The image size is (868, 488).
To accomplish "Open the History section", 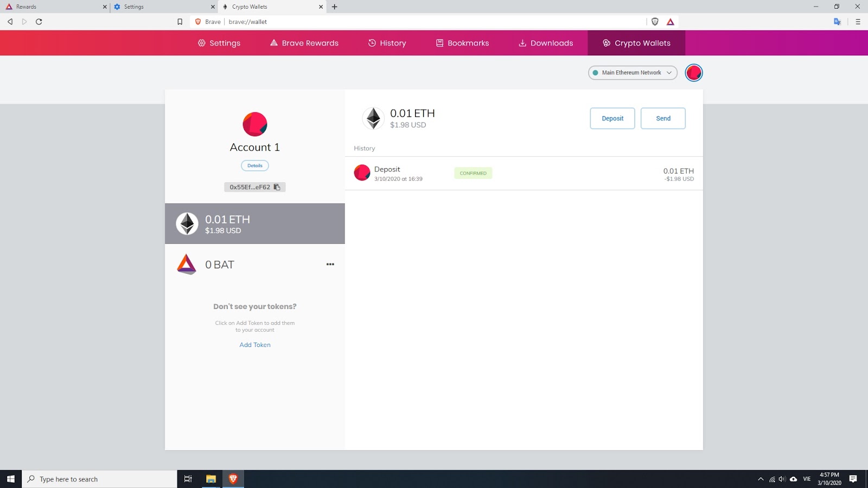I will click(x=387, y=43).
